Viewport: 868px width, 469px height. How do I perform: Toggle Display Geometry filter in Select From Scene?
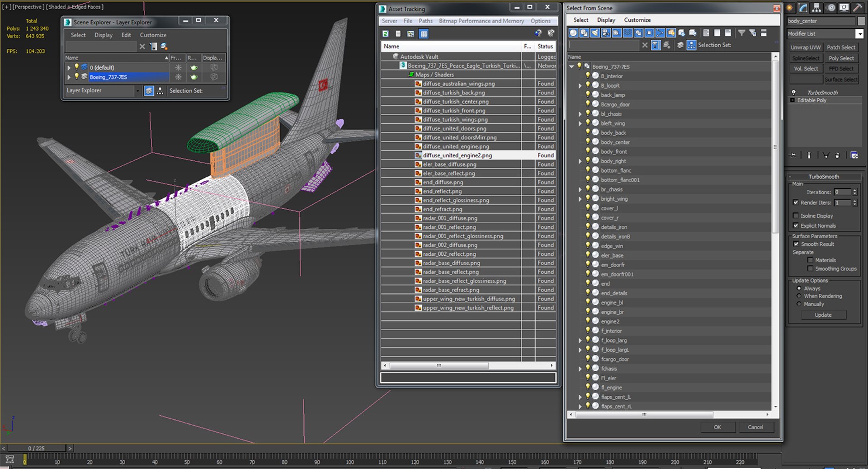[573, 33]
